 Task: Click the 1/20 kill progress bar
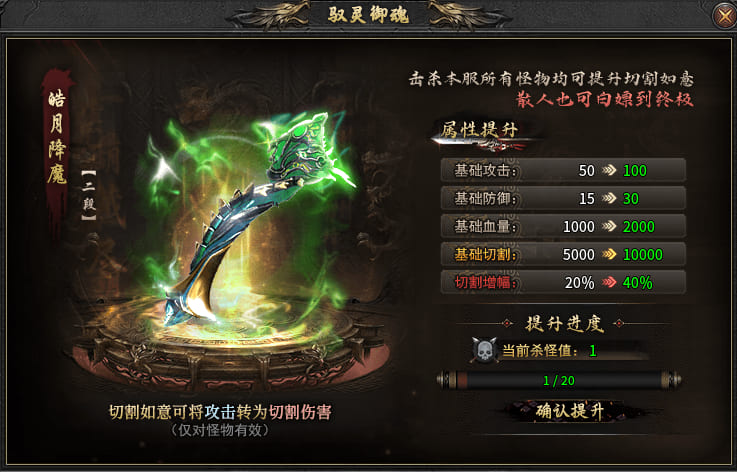click(559, 380)
